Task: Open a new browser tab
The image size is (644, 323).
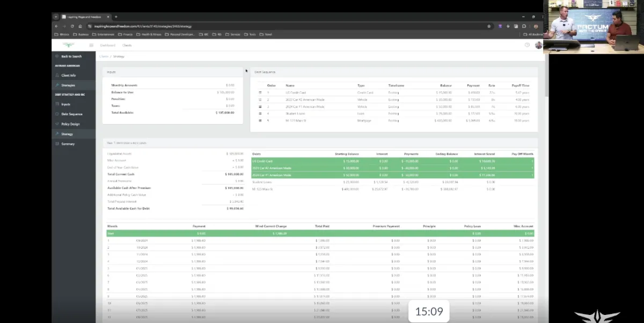Action: (116, 17)
